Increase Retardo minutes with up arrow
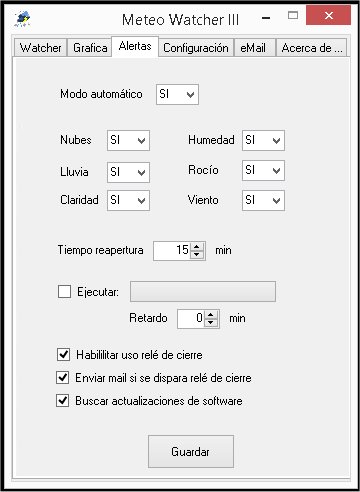This screenshot has height=492, width=360. tap(211, 315)
